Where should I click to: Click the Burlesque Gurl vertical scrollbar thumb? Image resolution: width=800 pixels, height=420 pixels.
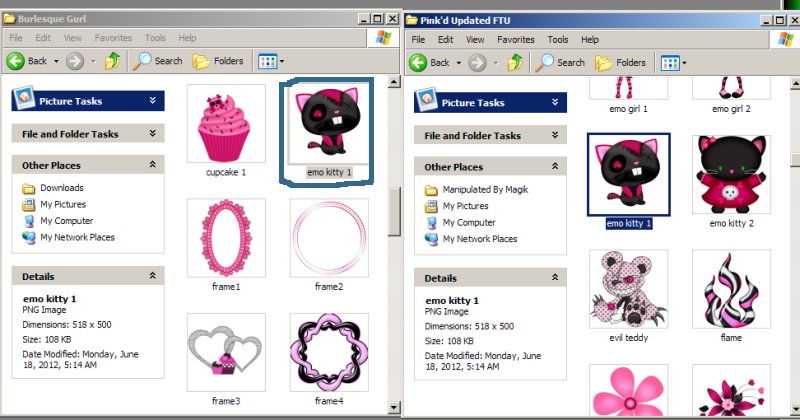coord(394,212)
